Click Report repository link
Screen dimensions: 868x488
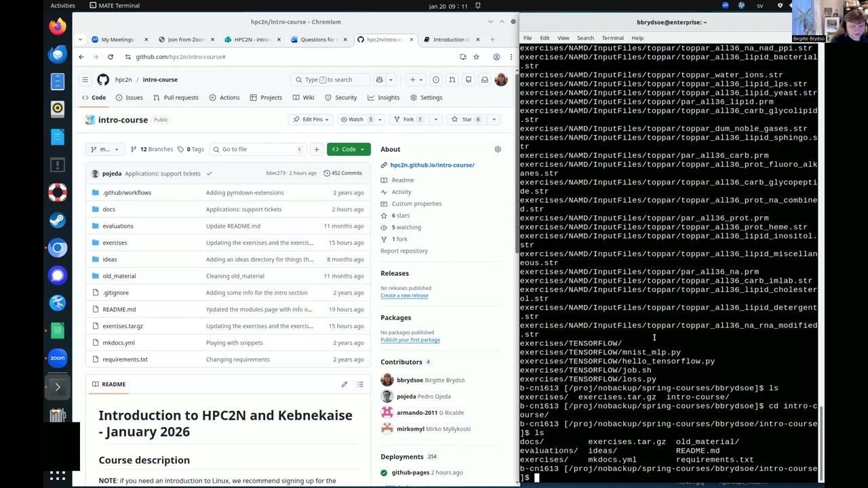(x=404, y=251)
